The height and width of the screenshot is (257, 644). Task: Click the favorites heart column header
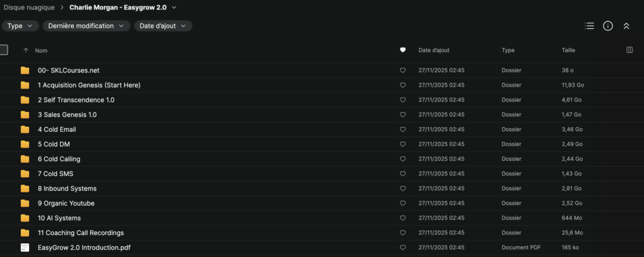[x=402, y=50]
